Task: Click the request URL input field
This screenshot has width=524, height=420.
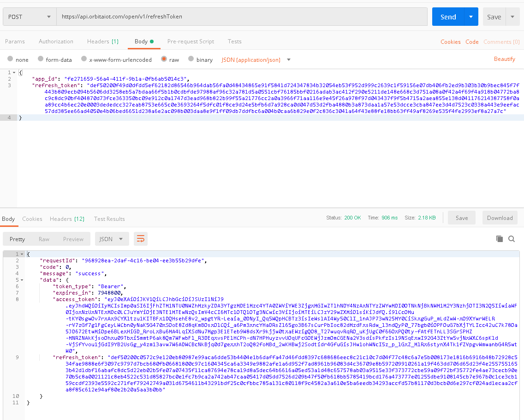Action: 242,17
